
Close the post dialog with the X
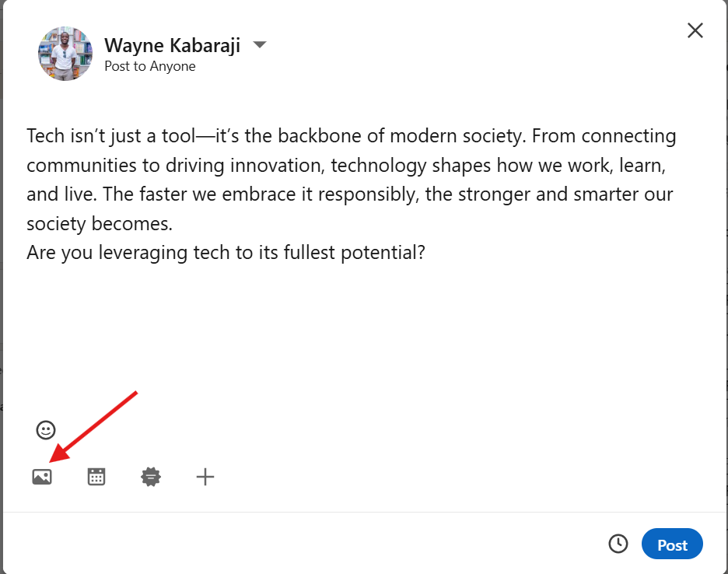click(x=695, y=30)
